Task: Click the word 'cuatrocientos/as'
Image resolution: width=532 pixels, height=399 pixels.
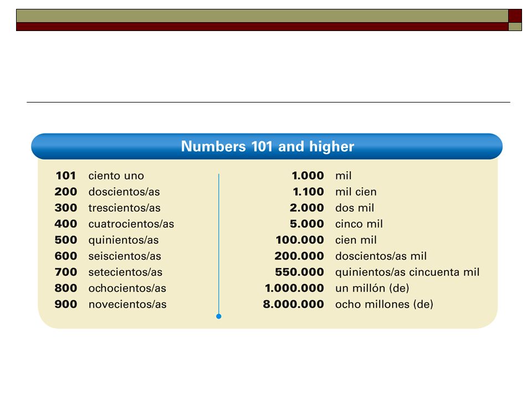Action: [131, 224]
